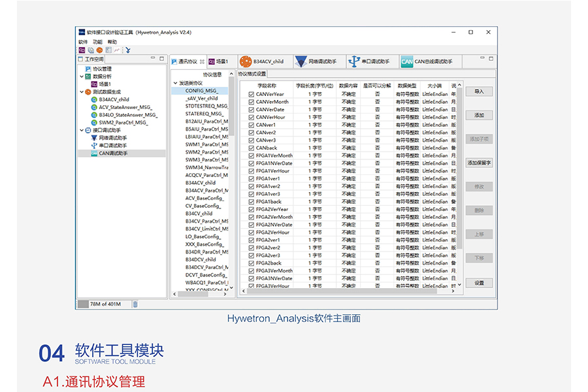Uncheck the FPGA1back field checkbox
Screen dimensions: 588x392
click(x=252, y=202)
